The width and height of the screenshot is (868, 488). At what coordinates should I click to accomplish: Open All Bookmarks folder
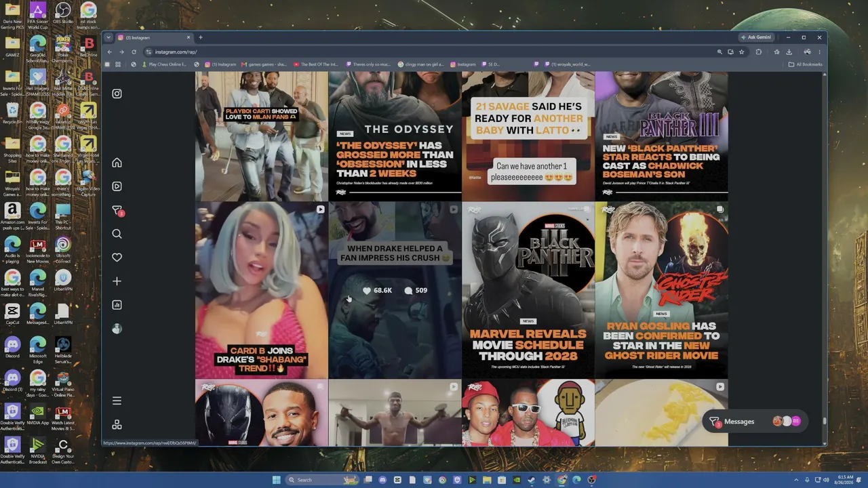[x=805, y=64]
